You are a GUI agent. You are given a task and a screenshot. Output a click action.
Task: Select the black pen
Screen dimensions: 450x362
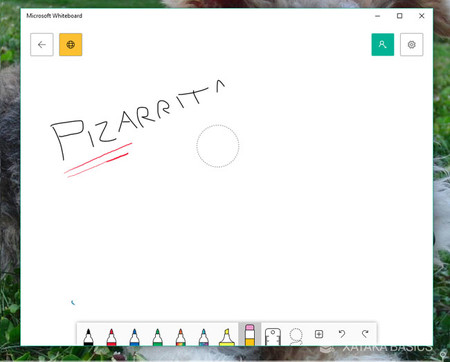pyautogui.click(x=88, y=337)
